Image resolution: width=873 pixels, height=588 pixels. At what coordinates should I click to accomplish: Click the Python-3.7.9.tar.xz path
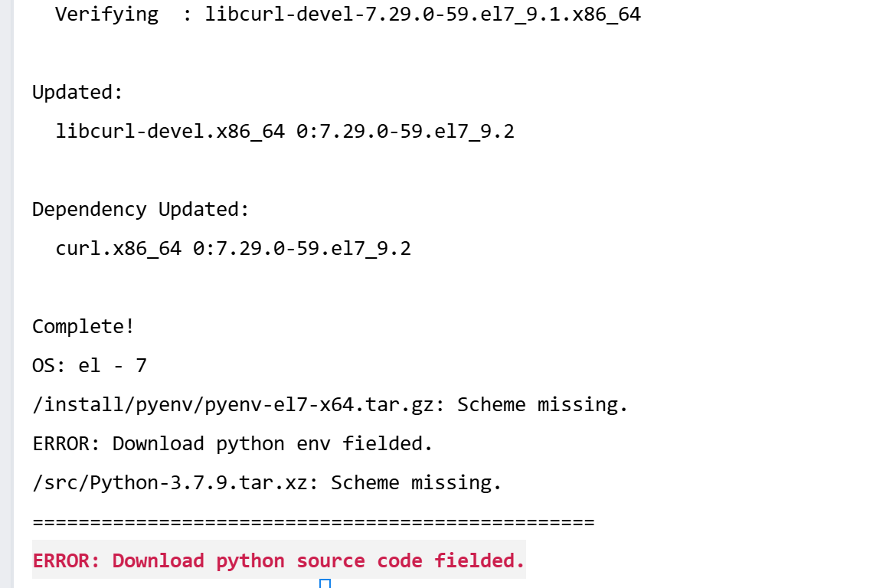pos(175,482)
